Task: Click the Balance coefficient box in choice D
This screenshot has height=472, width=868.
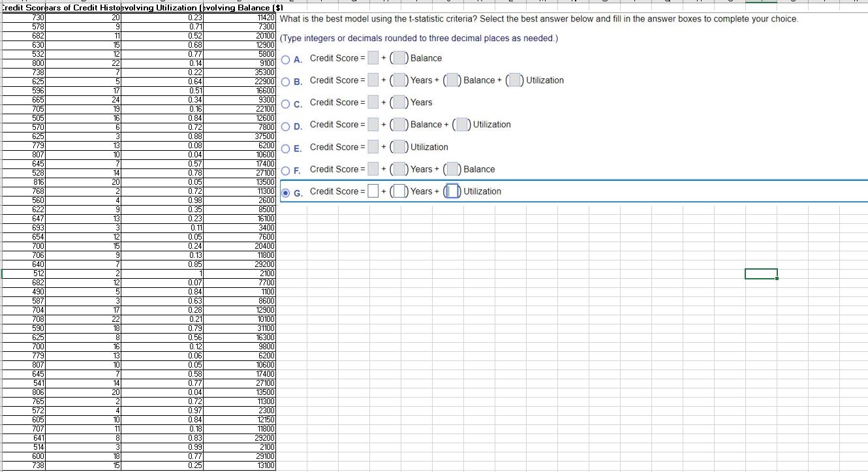Action: pyautogui.click(x=400, y=124)
